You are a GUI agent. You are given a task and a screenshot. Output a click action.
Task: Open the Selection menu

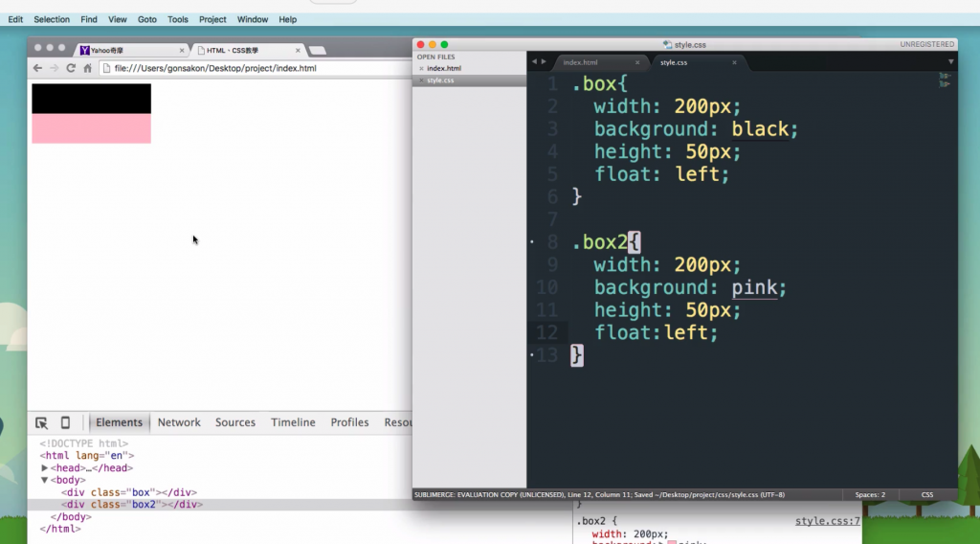pos(52,19)
